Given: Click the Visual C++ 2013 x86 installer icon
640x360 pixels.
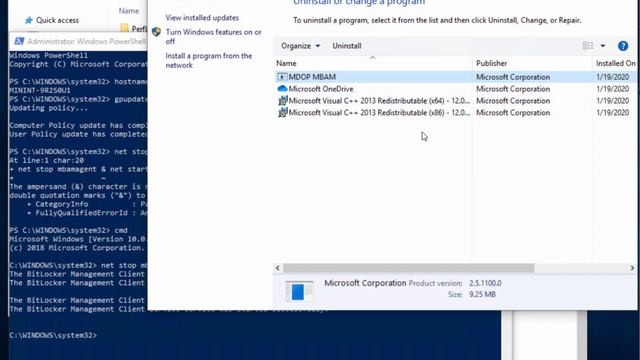Looking at the screenshot, I should click(x=282, y=112).
